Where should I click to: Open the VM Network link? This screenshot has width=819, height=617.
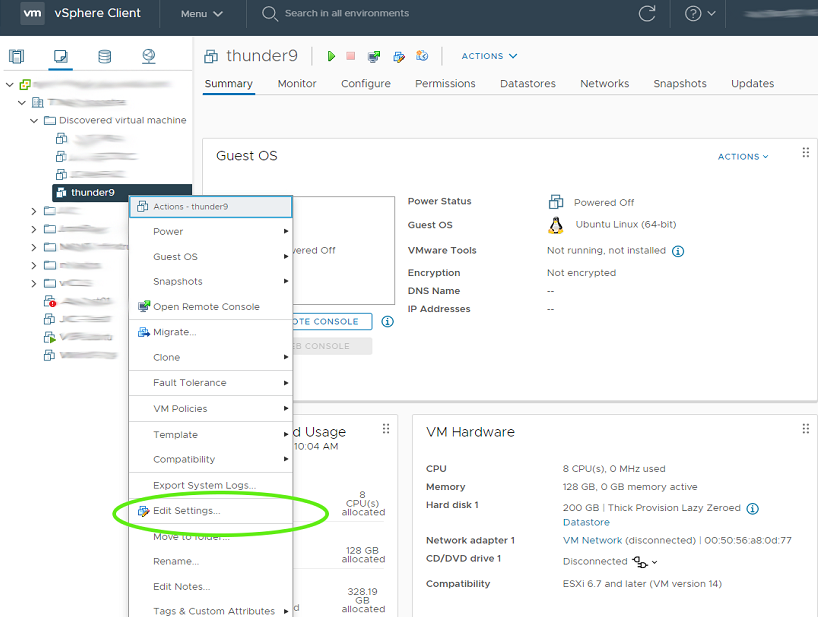[x=592, y=541]
